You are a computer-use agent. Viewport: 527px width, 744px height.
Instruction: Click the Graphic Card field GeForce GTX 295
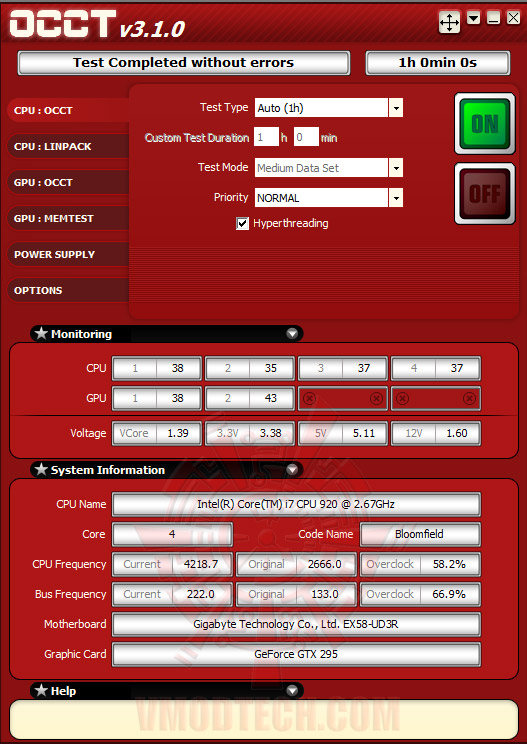pos(296,654)
